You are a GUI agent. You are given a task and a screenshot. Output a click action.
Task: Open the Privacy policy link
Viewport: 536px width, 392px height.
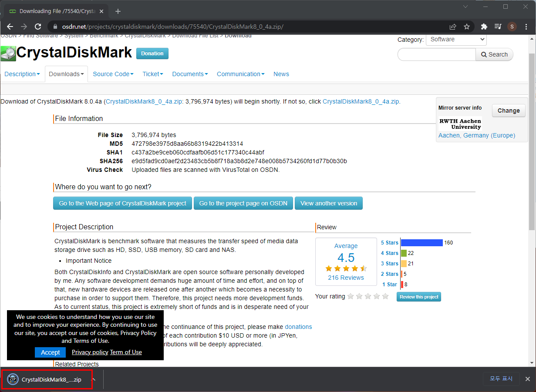90,352
